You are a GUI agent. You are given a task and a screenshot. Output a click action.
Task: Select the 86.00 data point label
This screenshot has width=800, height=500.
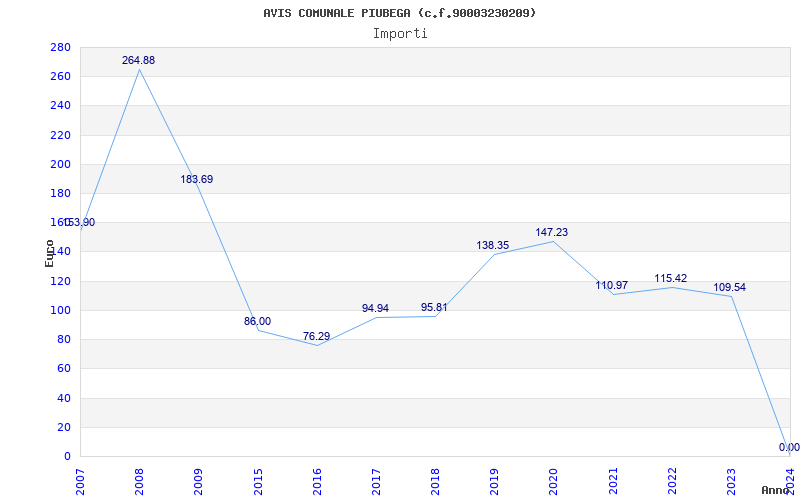[x=258, y=321]
